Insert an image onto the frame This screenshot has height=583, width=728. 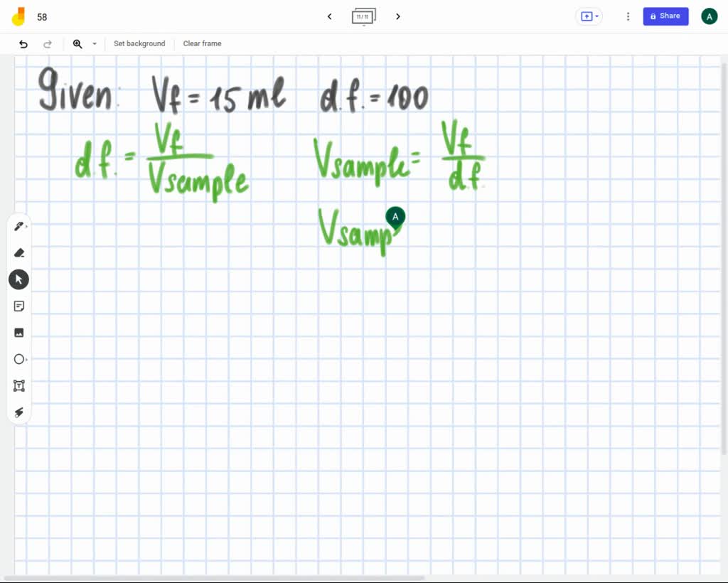(19, 332)
